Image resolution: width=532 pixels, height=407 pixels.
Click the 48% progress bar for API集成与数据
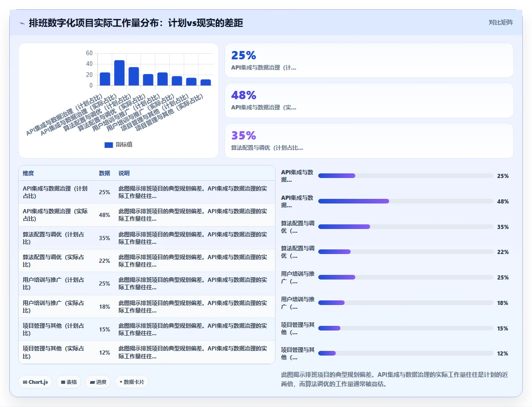click(x=405, y=201)
